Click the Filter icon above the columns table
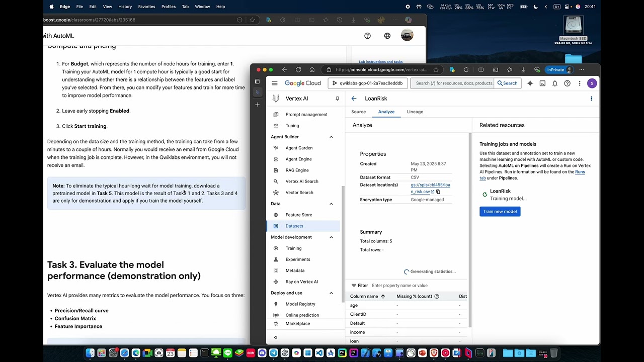This screenshot has height=362, width=644. (354, 286)
